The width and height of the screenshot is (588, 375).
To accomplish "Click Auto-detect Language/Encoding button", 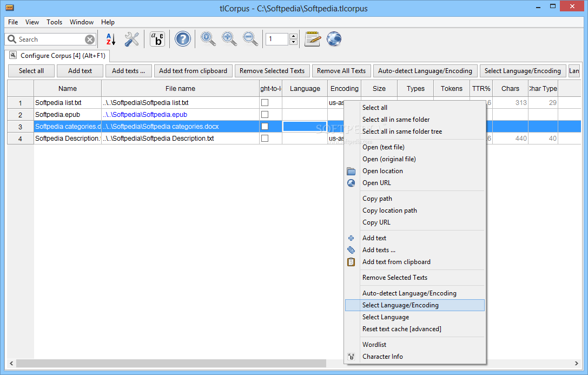I will (425, 71).
